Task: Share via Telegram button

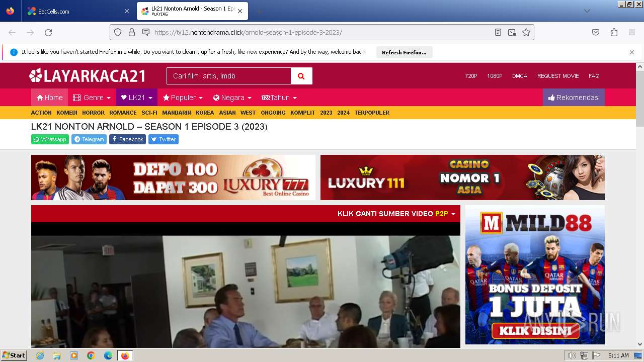Action: tap(89, 139)
